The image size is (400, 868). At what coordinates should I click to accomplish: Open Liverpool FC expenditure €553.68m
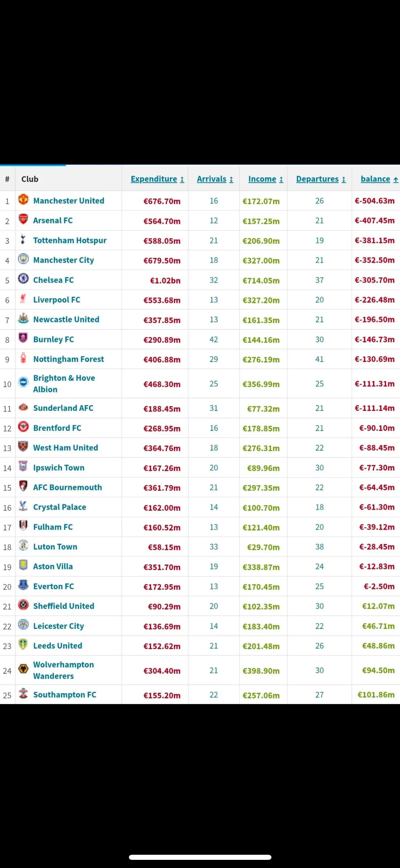[x=162, y=300]
